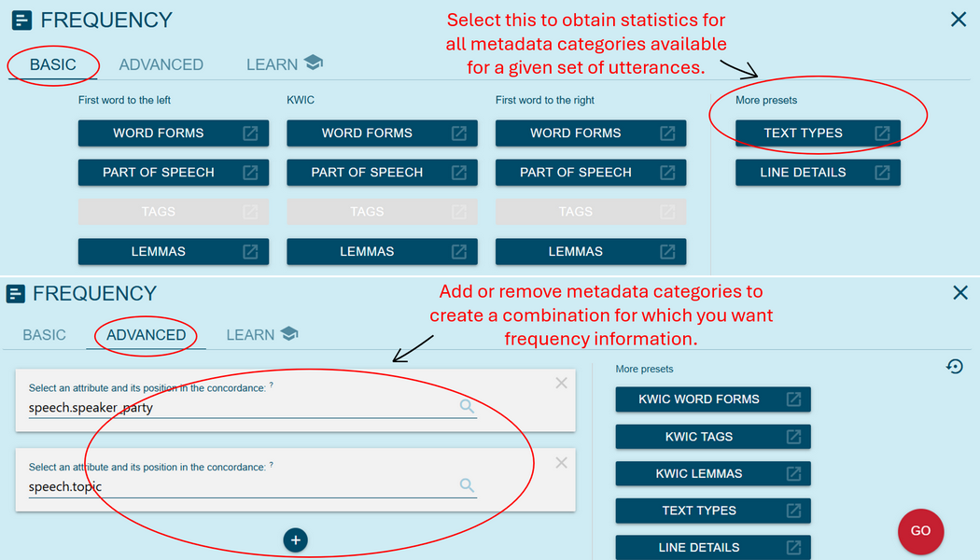Remove the speech.speaker_party attribute with its X

pyautogui.click(x=561, y=383)
